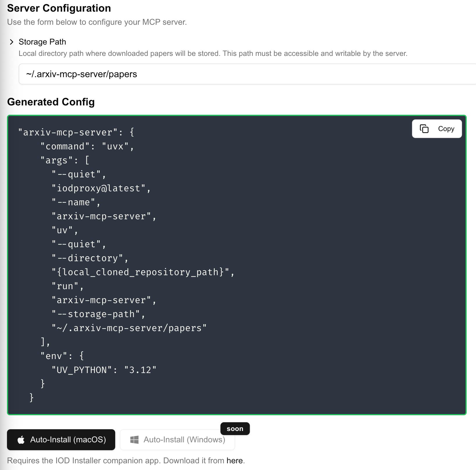Click the soon badge above the Windows button

pyautogui.click(x=235, y=428)
